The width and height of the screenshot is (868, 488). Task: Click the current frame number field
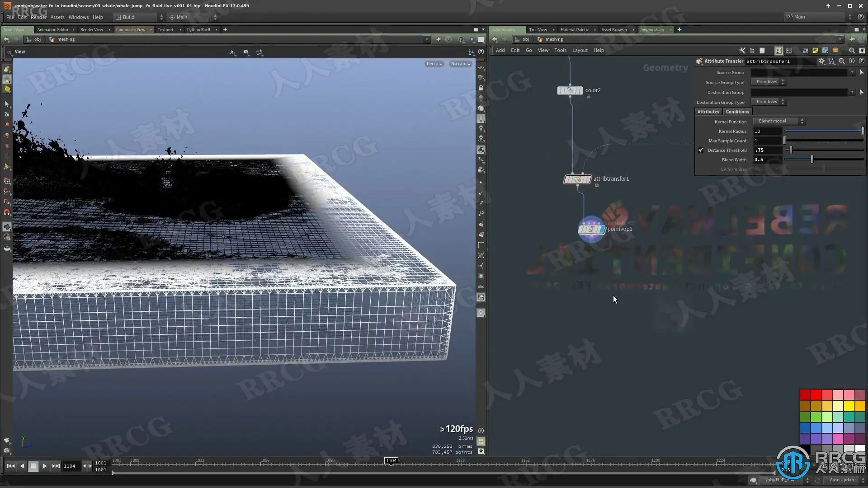[70, 466]
